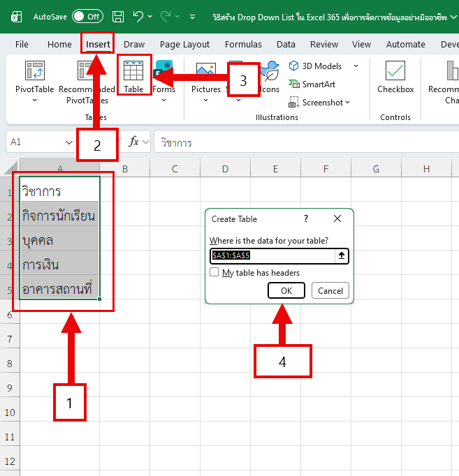Click the Undo arrow icon
Image resolution: width=459 pixels, height=476 pixels.
(138, 16)
